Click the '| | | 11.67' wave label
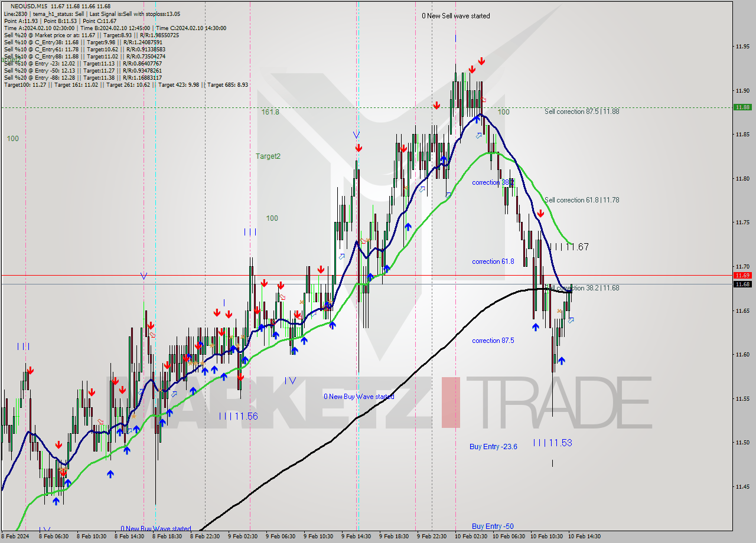756x543 pixels. click(x=569, y=247)
